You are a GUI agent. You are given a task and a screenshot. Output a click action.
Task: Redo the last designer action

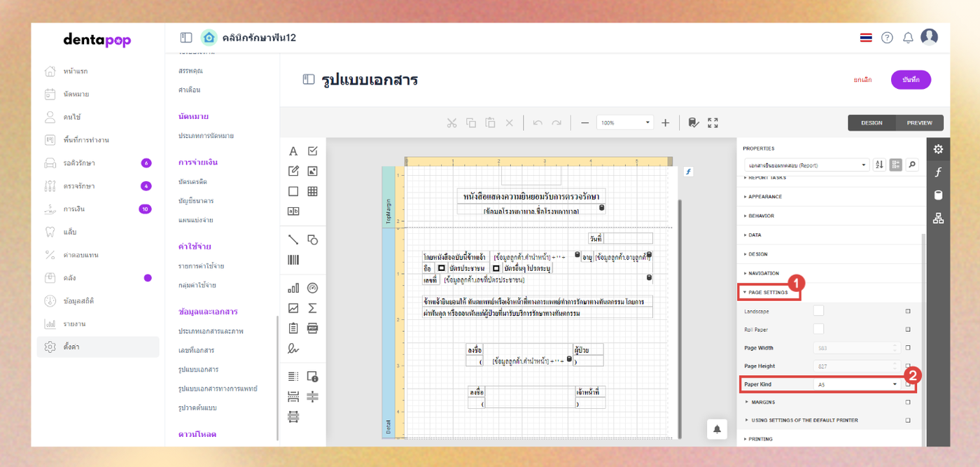click(556, 123)
